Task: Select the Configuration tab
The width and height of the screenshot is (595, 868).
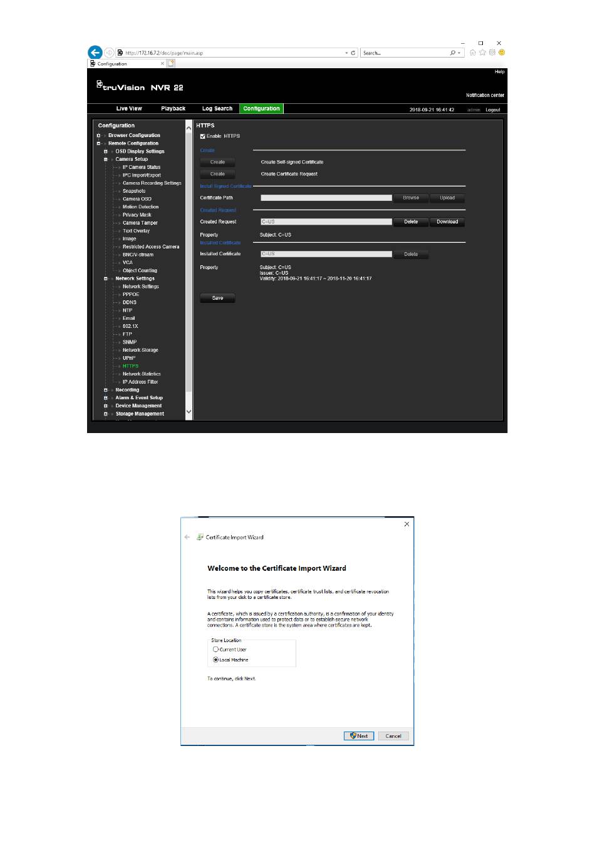Action: click(x=262, y=108)
